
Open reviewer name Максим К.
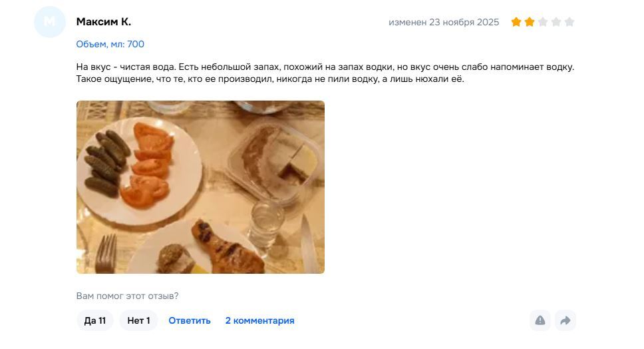click(x=104, y=22)
